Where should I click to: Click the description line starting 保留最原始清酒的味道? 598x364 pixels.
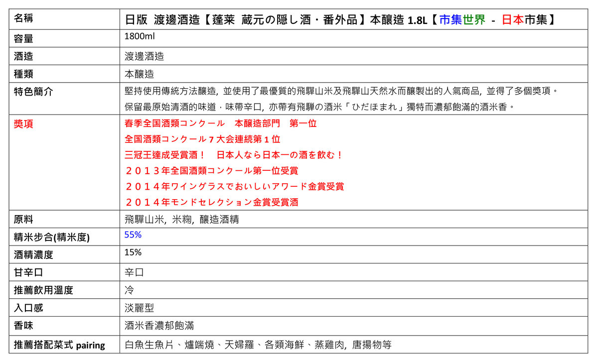coord(319,107)
